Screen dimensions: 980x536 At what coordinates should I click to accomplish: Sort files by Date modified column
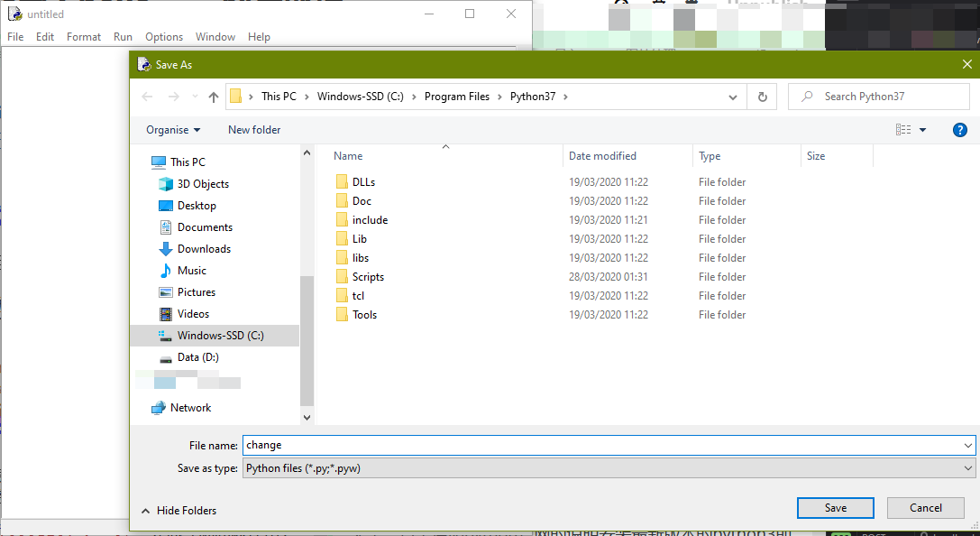point(602,156)
